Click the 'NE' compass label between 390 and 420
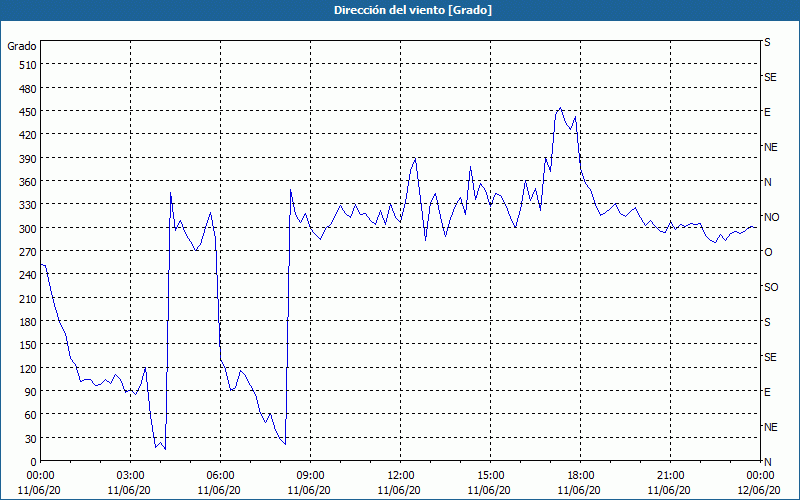This screenshot has width=800, height=500. (x=770, y=147)
